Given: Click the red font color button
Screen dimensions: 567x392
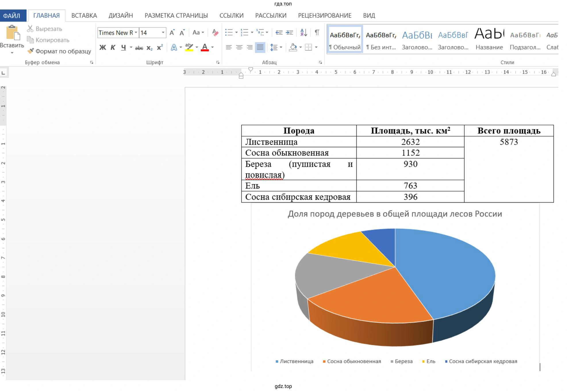Looking at the screenshot, I should pyautogui.click(x=205, y=47).
